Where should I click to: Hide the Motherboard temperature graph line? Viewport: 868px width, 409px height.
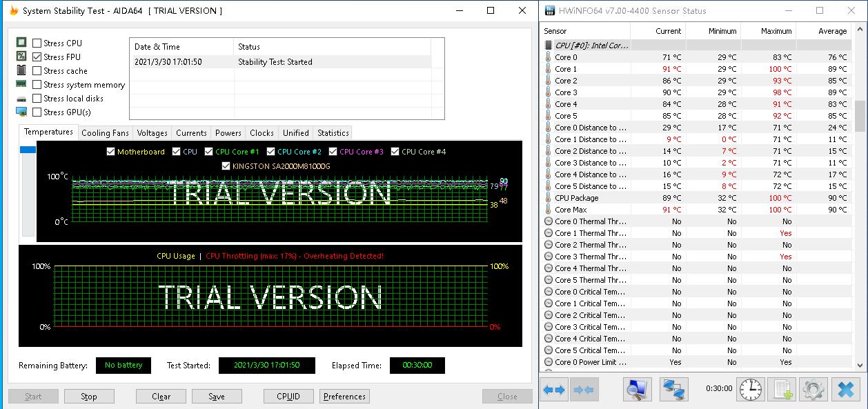point(110,152)
